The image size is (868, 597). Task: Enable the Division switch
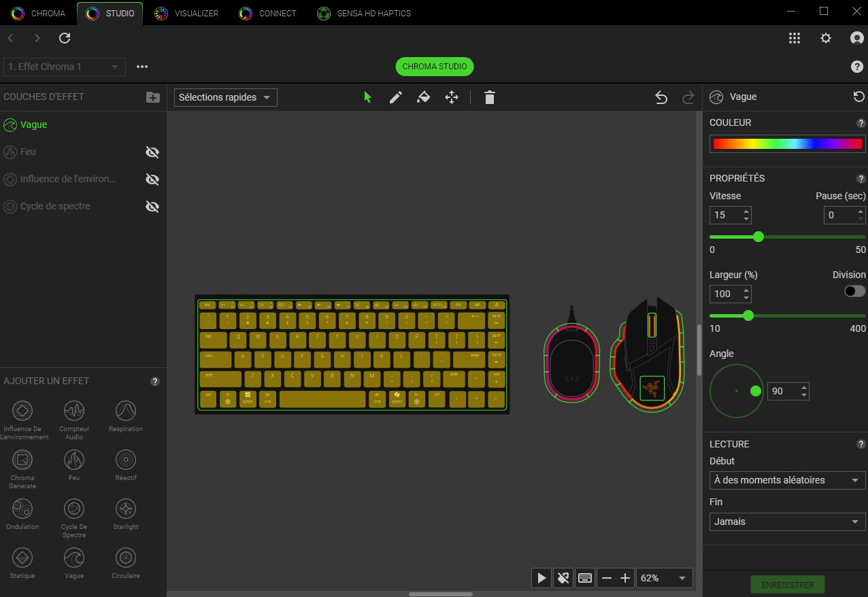click(855, 291)
